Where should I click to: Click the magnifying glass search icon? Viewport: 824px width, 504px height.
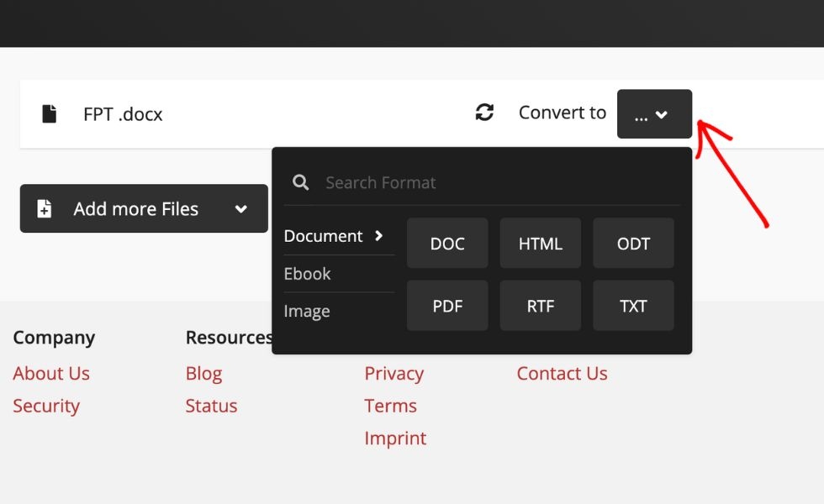tap(300, 181)
